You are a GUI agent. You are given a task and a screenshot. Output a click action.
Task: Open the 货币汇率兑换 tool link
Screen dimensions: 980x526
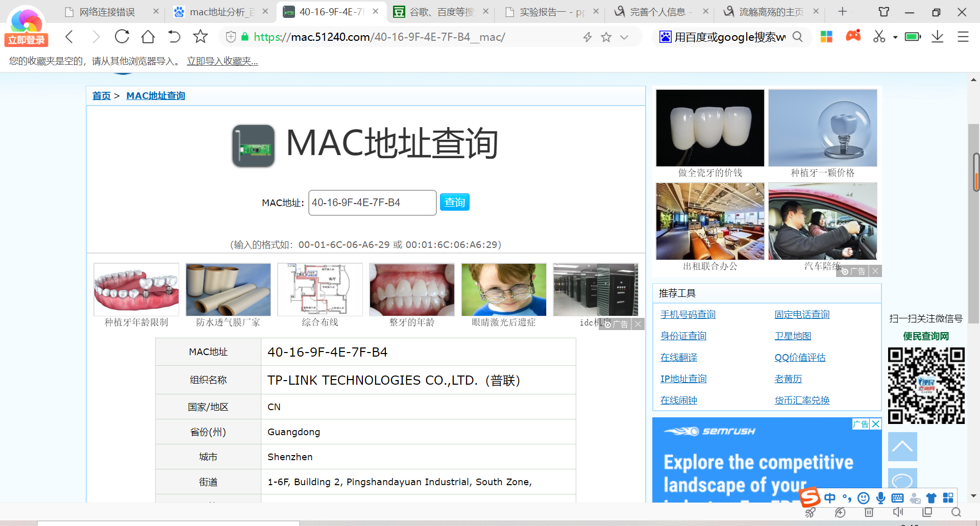coord(802,400)
